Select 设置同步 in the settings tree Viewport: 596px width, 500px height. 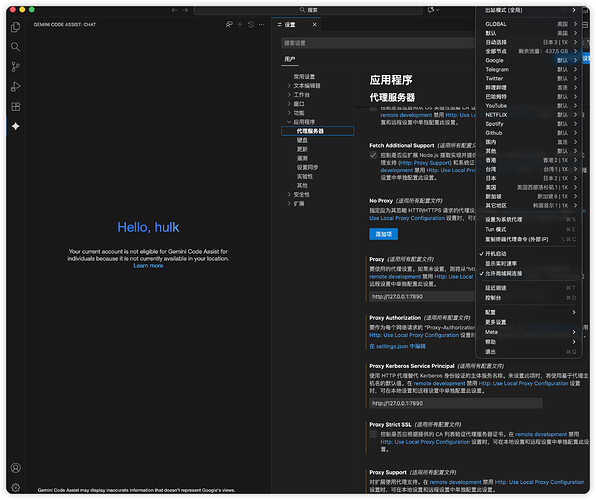coord(308,167)
